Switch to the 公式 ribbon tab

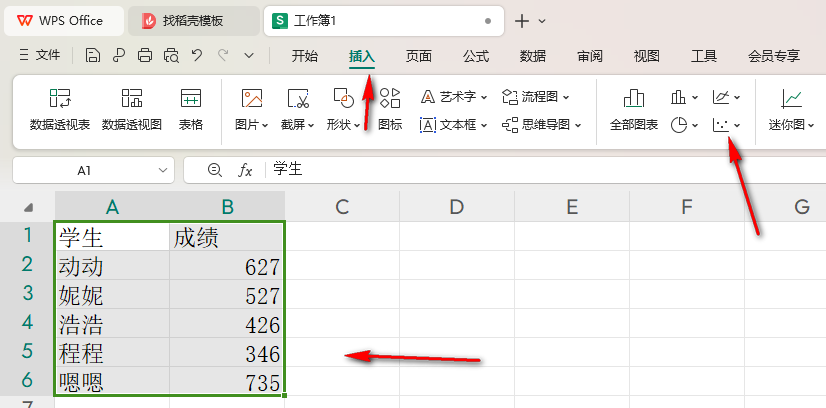[476, 56]
